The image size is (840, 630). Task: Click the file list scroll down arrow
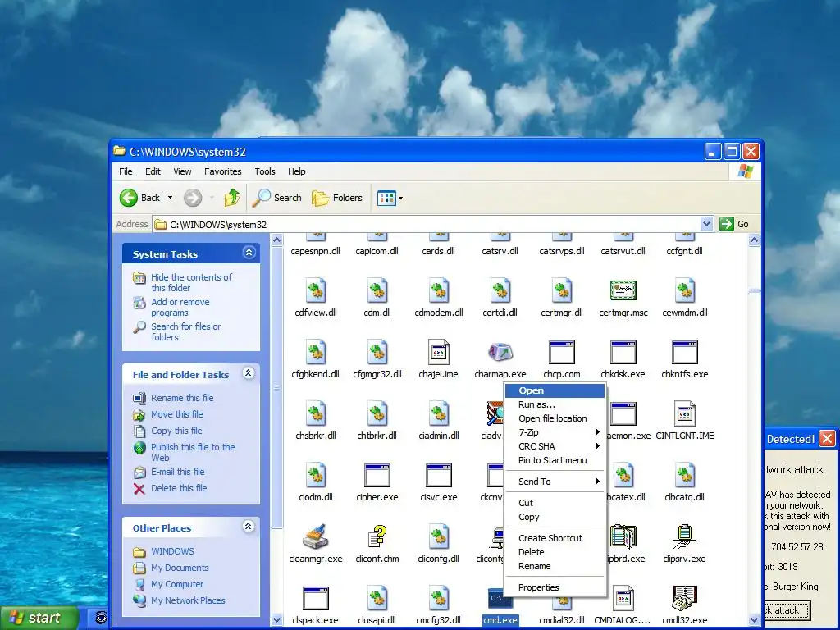click(x=754, y=620)
